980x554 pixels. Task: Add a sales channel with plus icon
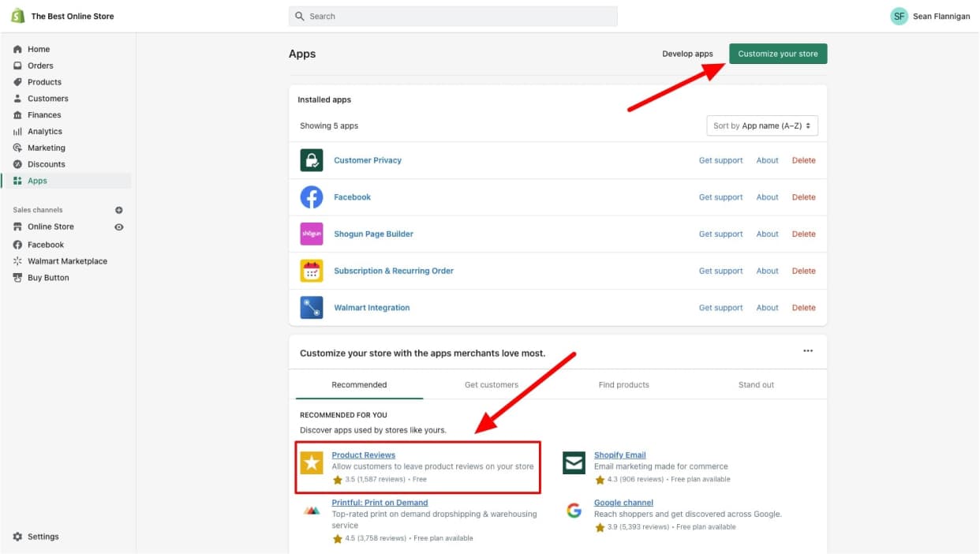(119, 211)
